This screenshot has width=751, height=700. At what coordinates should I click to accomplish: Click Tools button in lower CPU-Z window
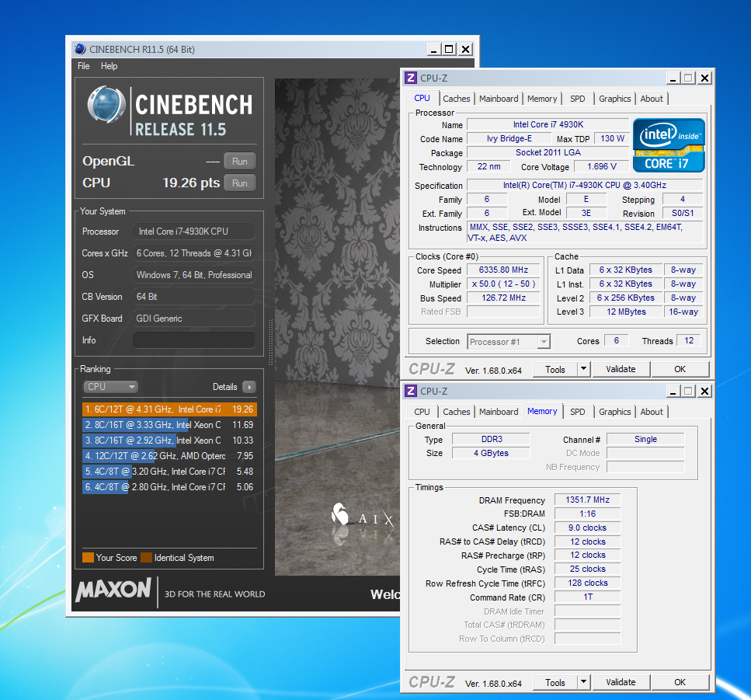click(x=555, y=682)
